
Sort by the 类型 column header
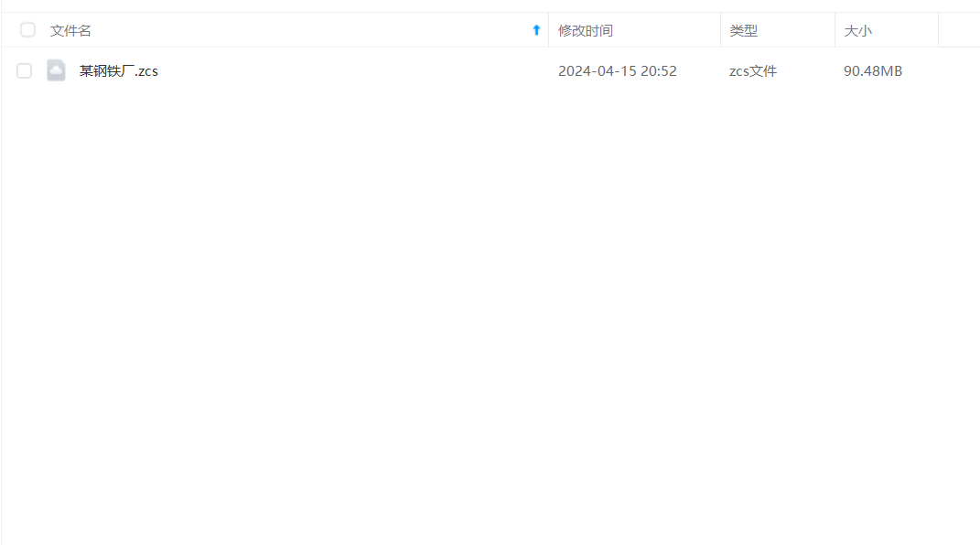744,30
